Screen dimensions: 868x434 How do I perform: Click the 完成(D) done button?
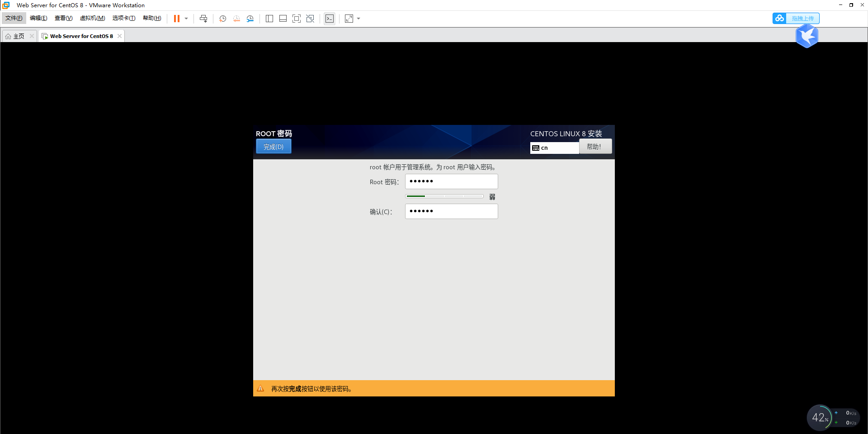click(274, 147)
